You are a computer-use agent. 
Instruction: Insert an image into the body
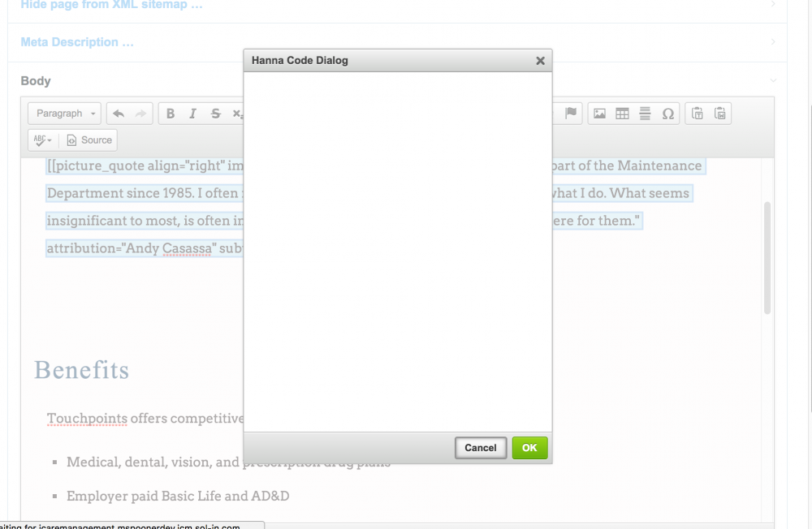[599, 113]
